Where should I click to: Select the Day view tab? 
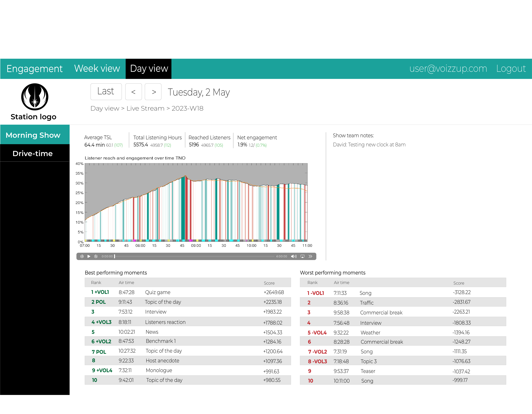(x=149, y=69)
